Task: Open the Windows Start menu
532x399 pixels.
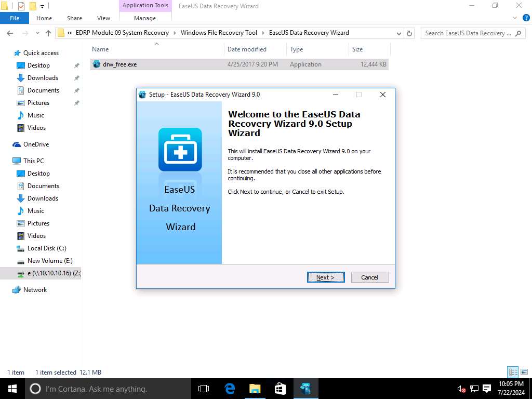Action: click(12, 389)
